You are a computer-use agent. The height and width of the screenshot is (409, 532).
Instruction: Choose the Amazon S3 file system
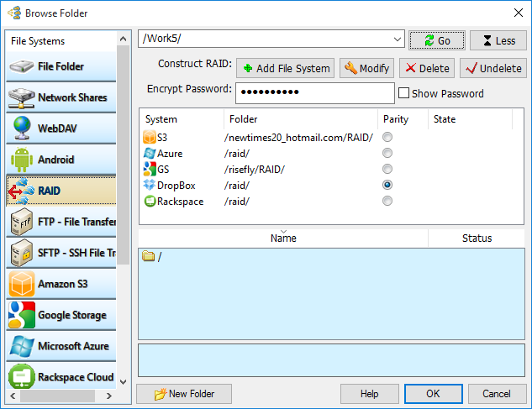pos(61,284)
